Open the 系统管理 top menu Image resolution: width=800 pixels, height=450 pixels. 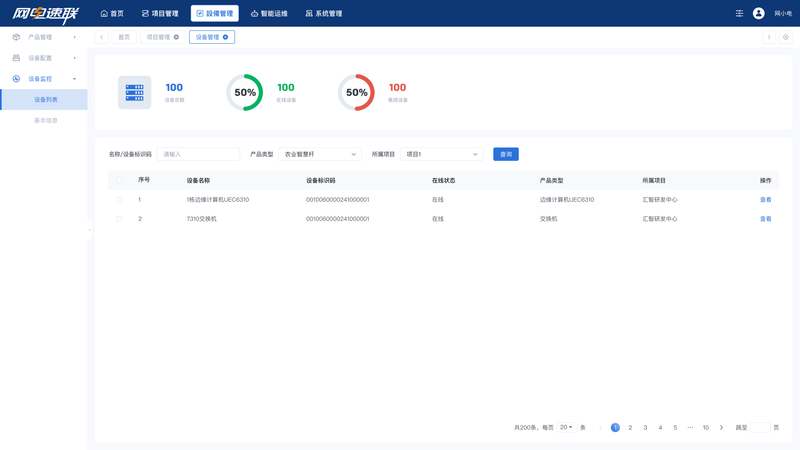[x=323, y=14]
